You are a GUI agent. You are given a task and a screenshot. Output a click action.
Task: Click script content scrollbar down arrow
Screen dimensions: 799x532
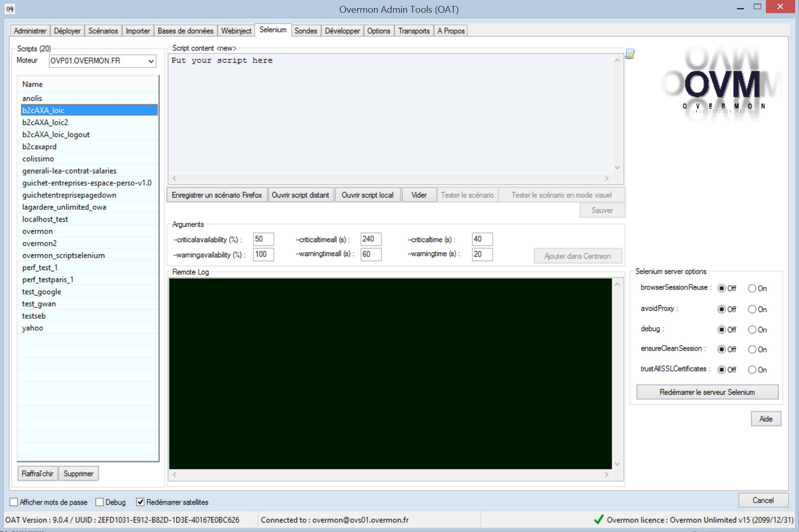pos(617,167)
